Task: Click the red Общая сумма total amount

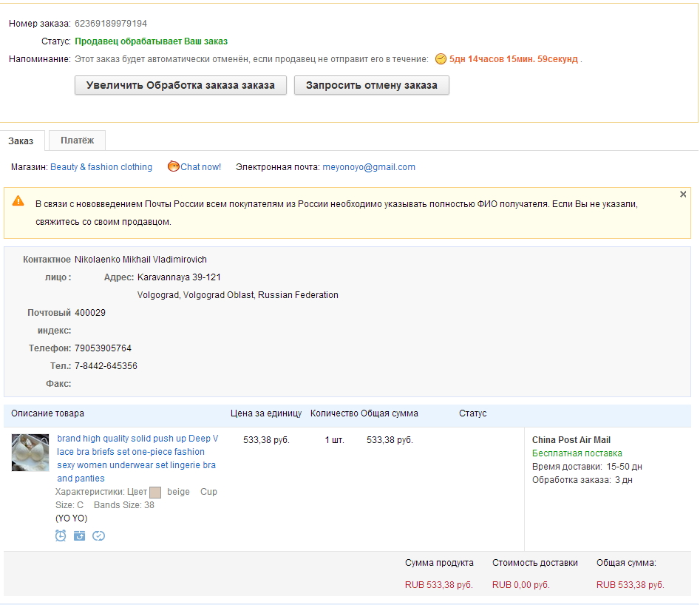Action: coord(630,585)
